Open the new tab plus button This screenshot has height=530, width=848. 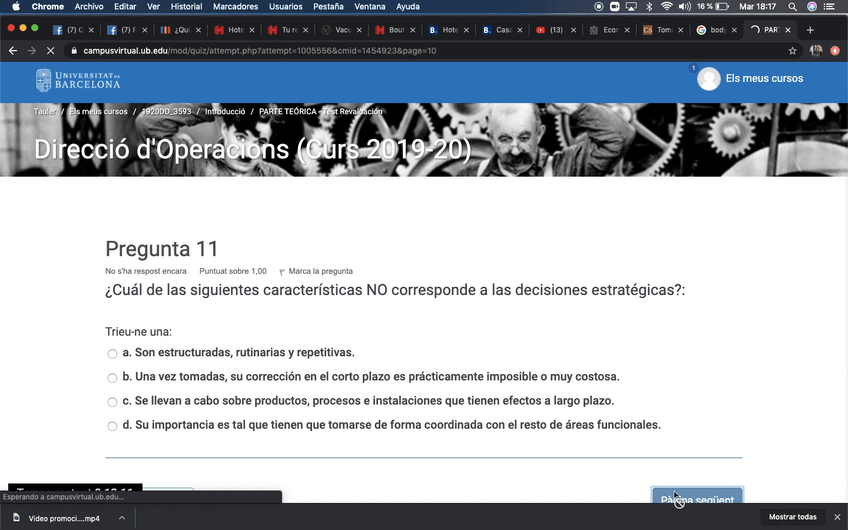pyautogui.click(x=810, y=30)
